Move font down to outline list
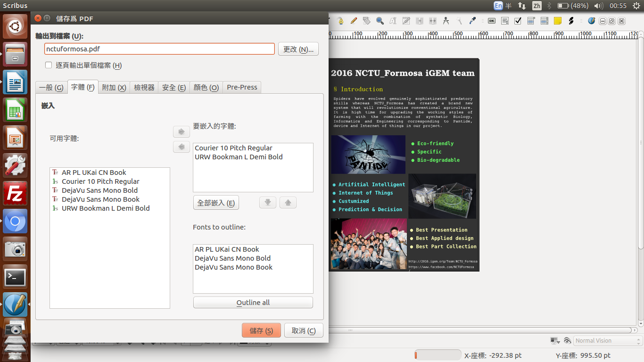 (x=268, y=203)
